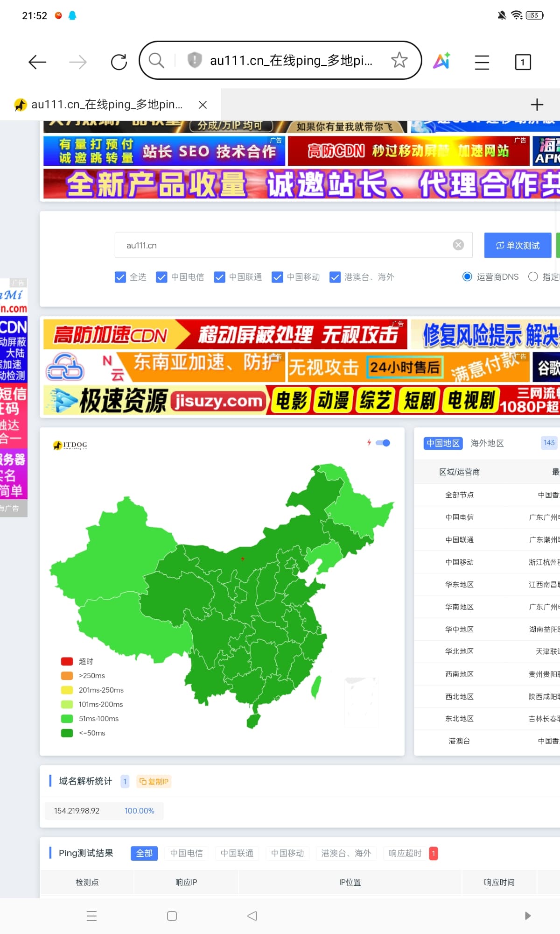Viewport: 560px width, 934px height.
Task: Filter ping results by 中国电信 tab
Action: point(186,853)
